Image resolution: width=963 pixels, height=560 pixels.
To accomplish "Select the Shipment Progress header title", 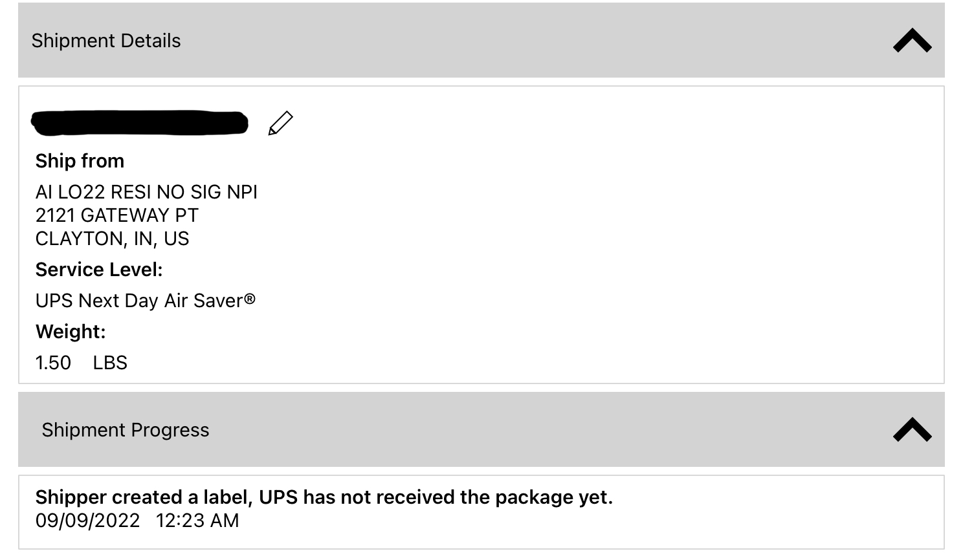I will click(126, 430).
